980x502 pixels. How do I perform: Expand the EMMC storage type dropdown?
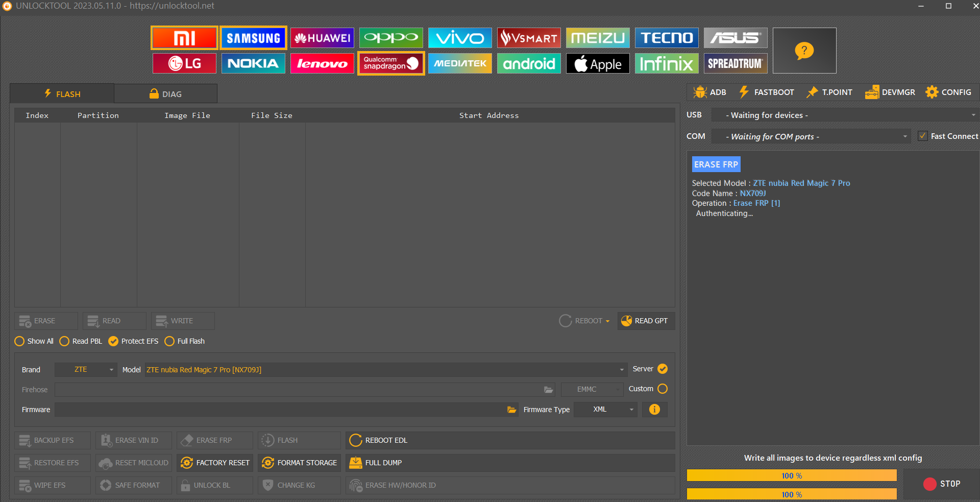click(x=592, y=389)
